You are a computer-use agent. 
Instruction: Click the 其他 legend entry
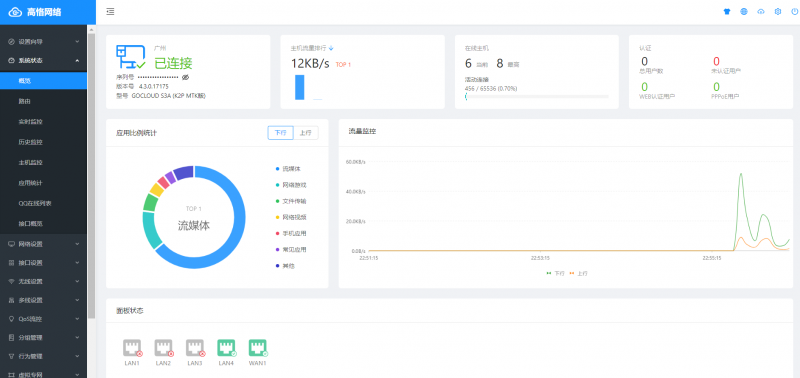[286, 266]
